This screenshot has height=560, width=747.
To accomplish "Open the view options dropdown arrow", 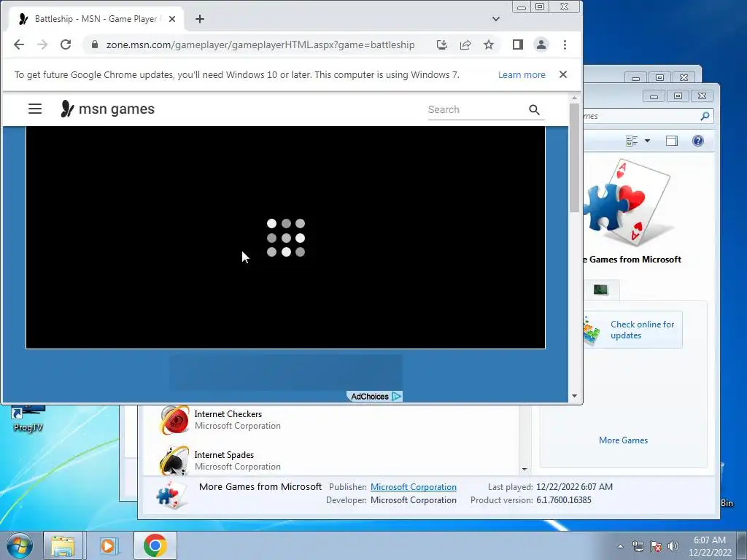I will click(x=648, y=141).
